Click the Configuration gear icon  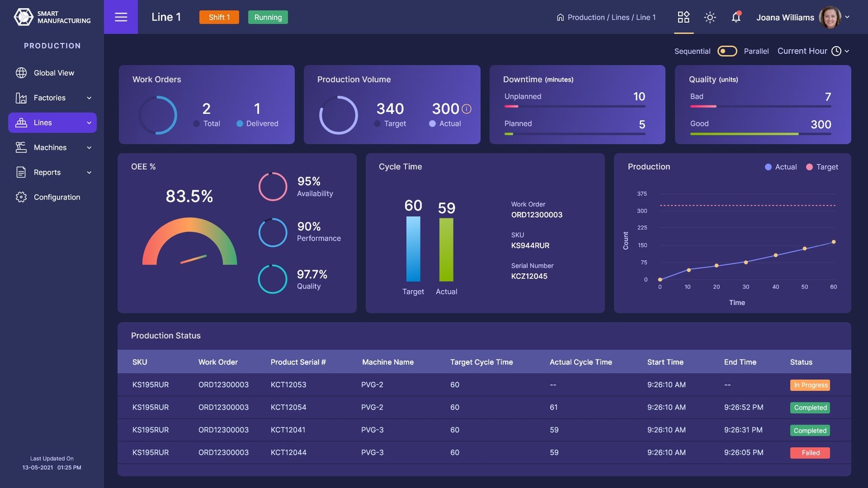pyautogui.click(x=21, y=197)
